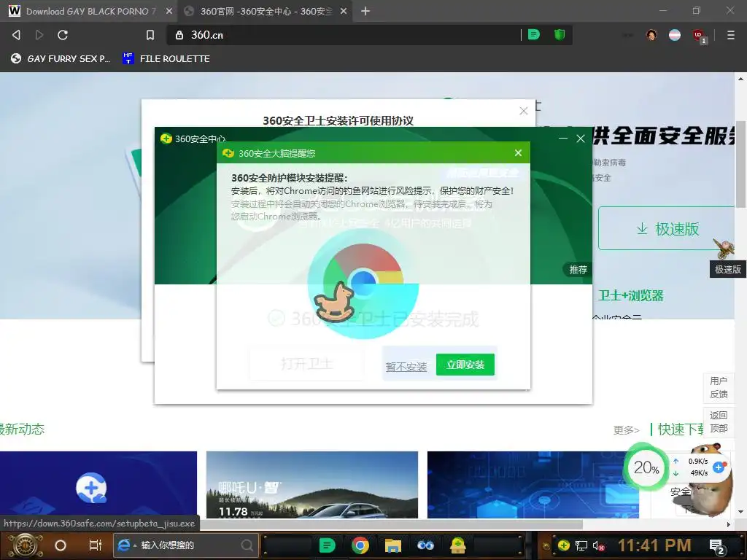747x560 pixels.
Task: Open Google Chrome from the taskbar
Action: pyautogui.click(x=360, y=545)
